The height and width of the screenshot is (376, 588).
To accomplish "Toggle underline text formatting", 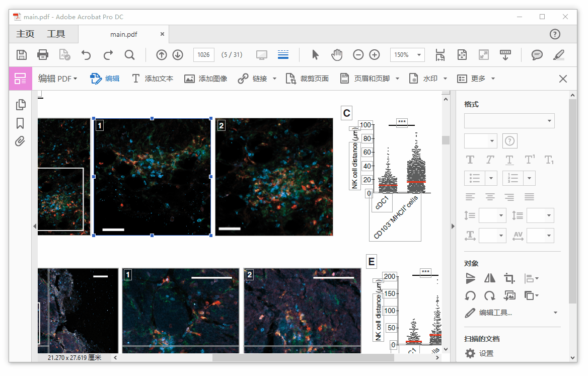I will pyautogui.click(x=509, y=160).
